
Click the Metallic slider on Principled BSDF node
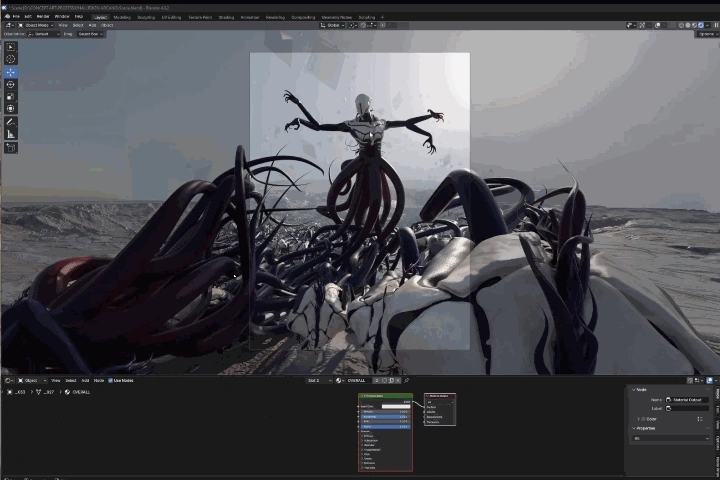[x=386, y=412]
